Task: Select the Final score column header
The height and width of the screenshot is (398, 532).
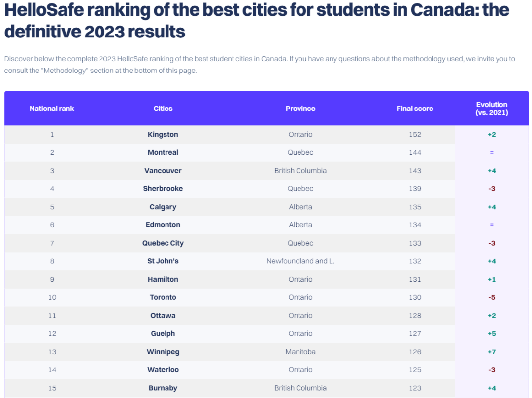Action: tap(415, 109)
